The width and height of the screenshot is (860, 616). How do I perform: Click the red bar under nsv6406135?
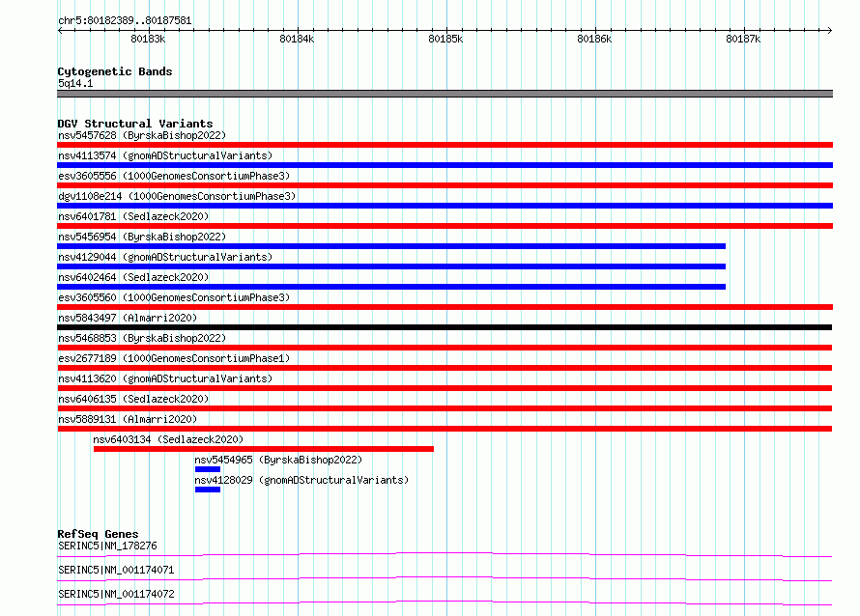coord(444,408)
